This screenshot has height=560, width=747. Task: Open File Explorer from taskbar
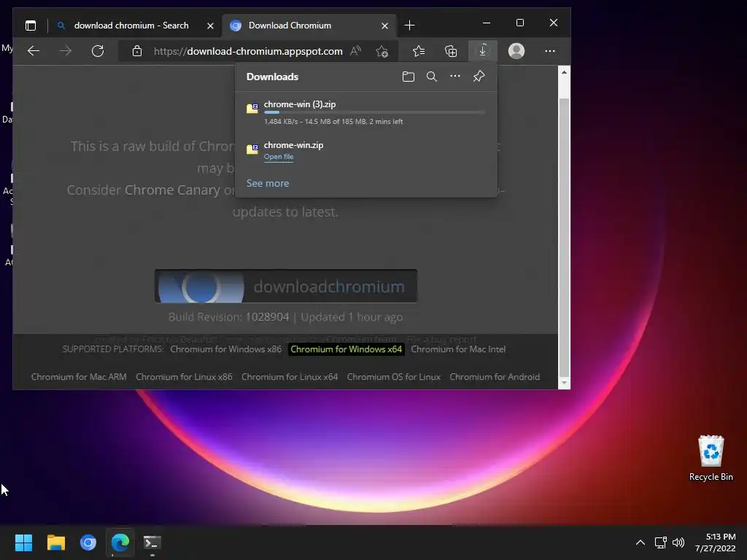pos(55,542)
